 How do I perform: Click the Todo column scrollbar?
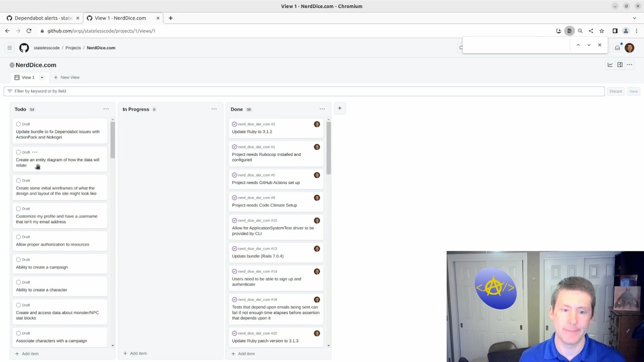[113, 140]
